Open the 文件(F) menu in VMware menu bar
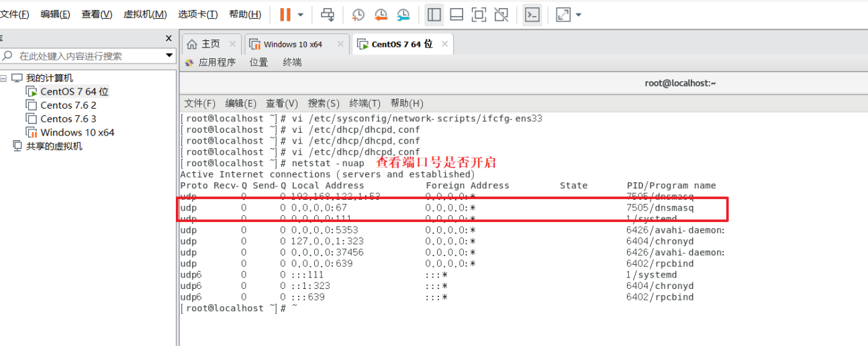868x346 pixels. [15, 14]
